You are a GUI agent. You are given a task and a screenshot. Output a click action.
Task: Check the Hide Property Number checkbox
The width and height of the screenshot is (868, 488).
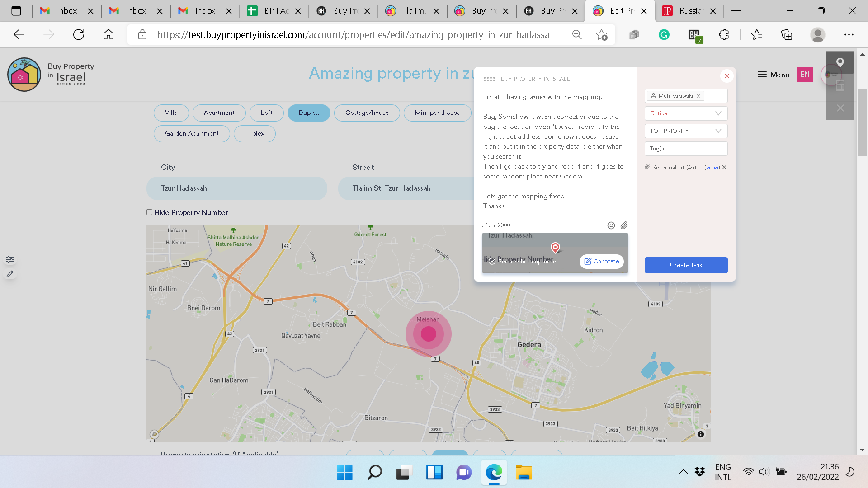pyautogui.click(x=149, y=212)
